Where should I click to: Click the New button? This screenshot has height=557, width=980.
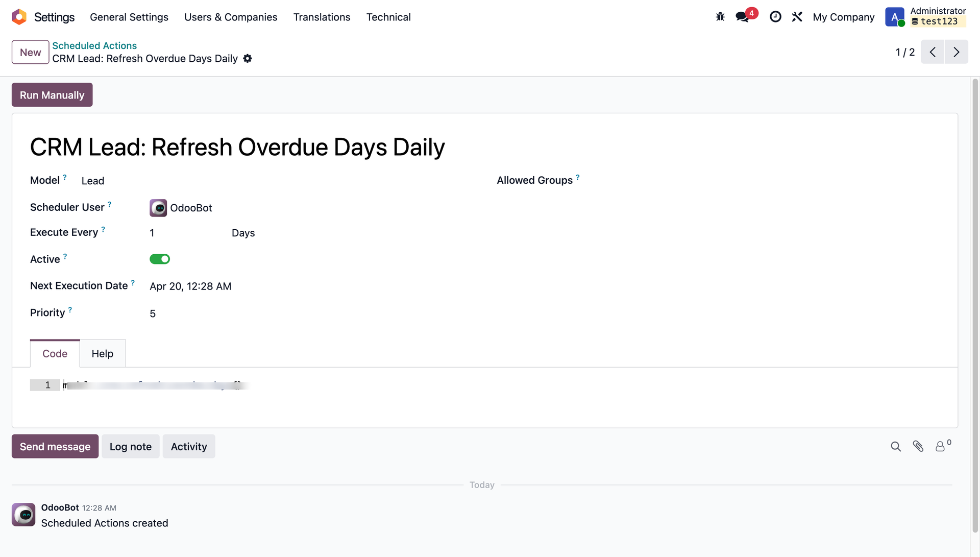[x=31, y=52]
